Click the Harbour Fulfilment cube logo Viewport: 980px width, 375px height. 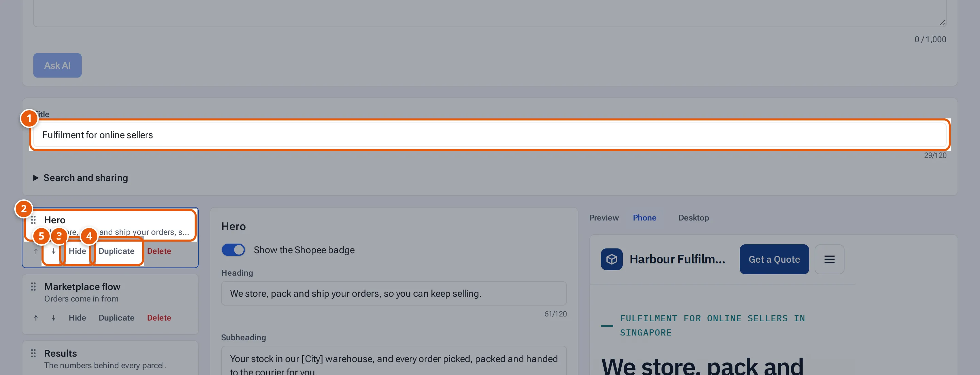tap(612, 259)
